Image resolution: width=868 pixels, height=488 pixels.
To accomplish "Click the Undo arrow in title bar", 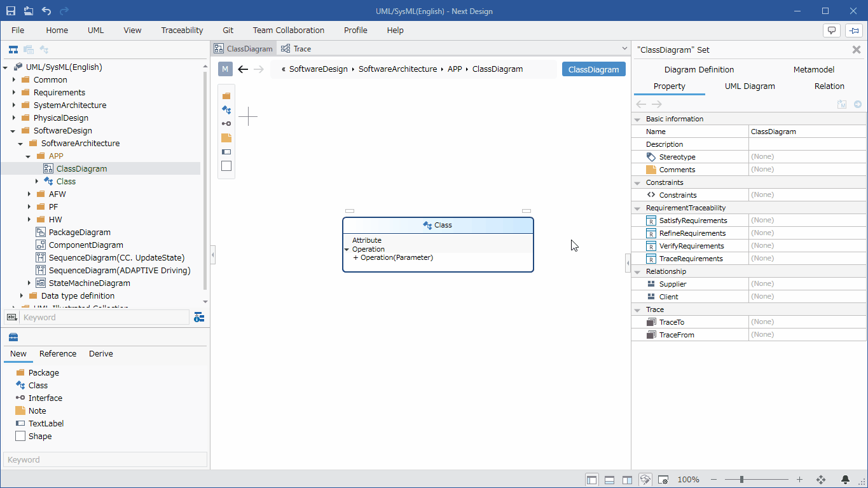I will click(x=46, y=11).
